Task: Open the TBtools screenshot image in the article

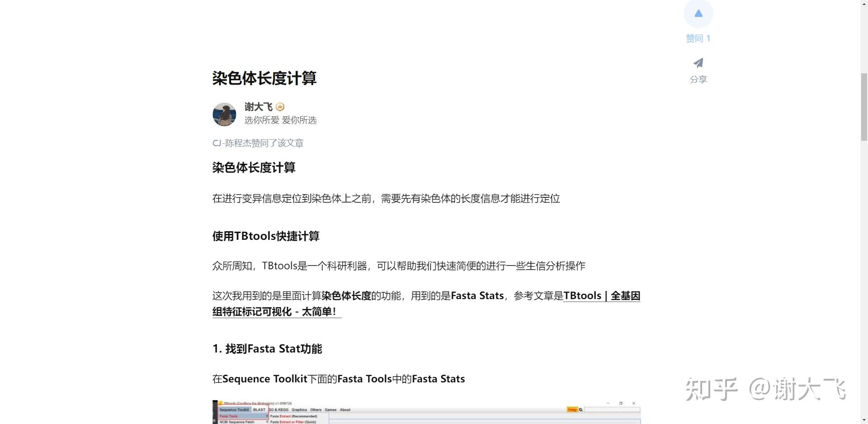Action: pyautogui.click(x=426, y=412)
